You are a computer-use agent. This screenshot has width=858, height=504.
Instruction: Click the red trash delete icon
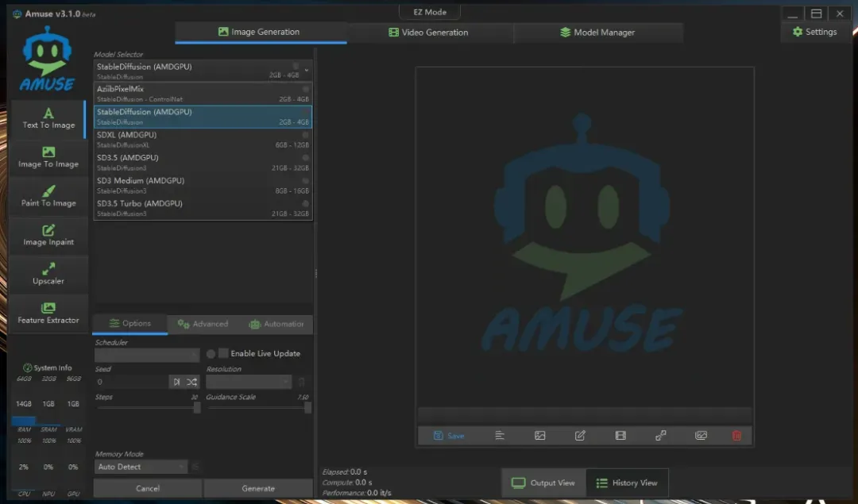pyautogui.click(x=736, y=436)
